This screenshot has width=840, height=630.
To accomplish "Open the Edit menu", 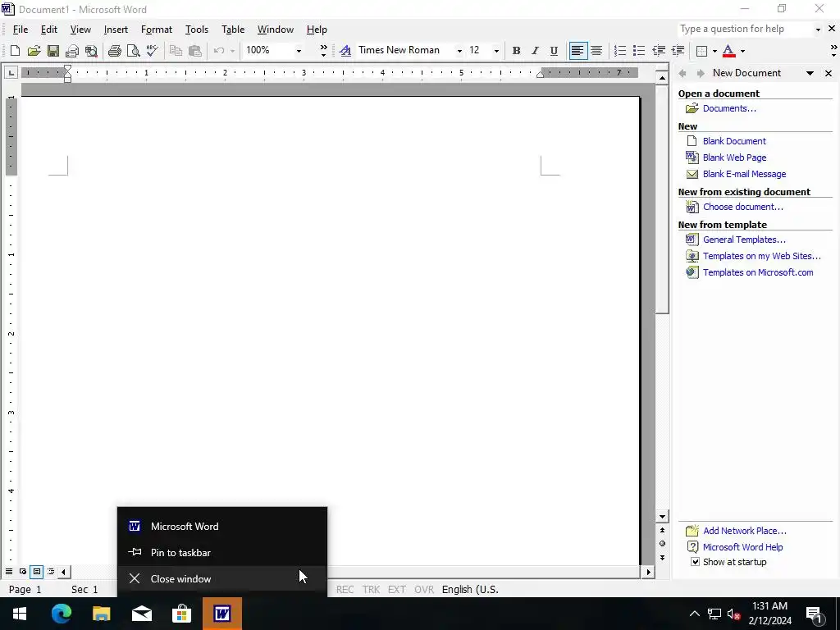I will pos(48,30).
